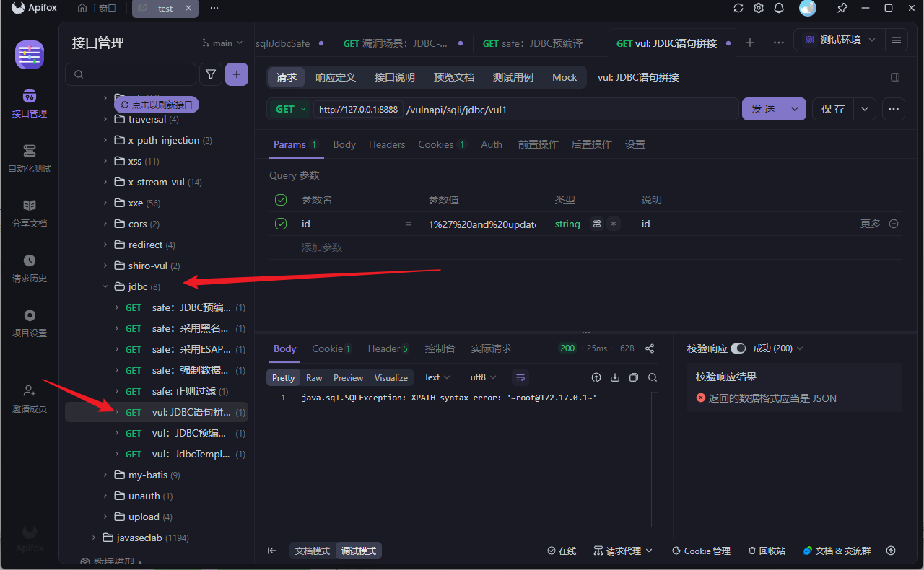Open the GET method dropdown
This screenshot has height=570, width=924.
[x=290, y=109]
